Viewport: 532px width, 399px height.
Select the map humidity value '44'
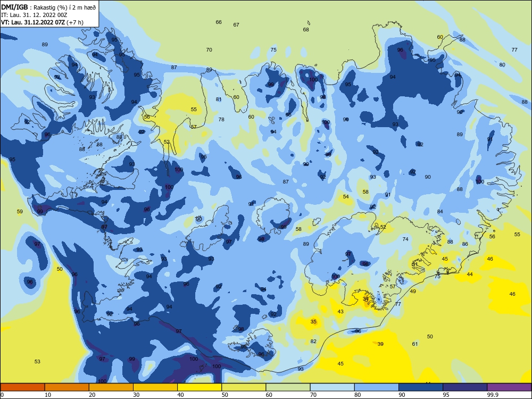(x=470, y=274)
